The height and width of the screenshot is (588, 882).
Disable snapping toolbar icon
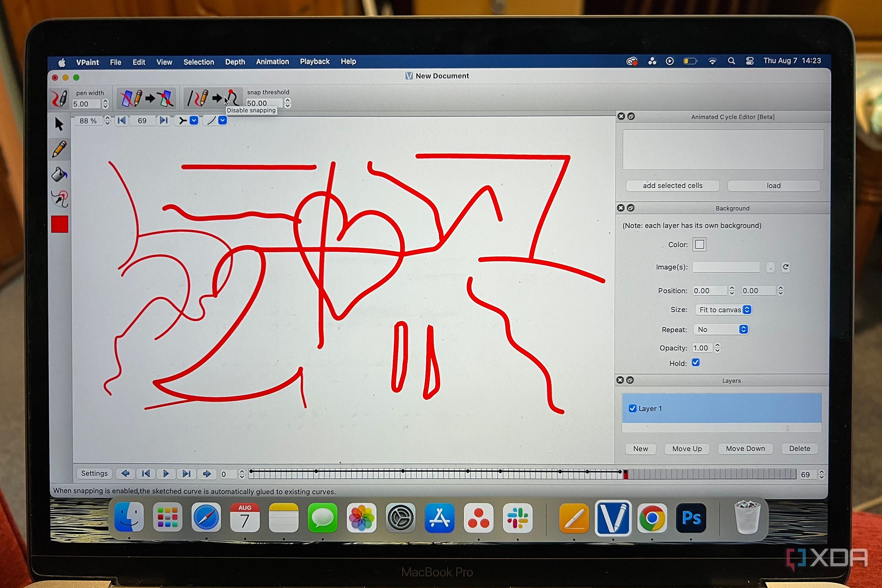click(x=214, y=98)
